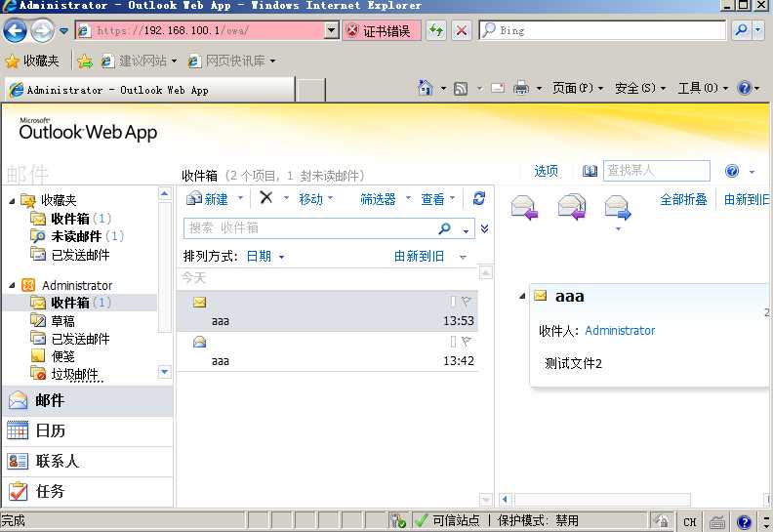Select the Administrator Outlook Web App browser tab
This screenshot has height=532, width=773.
point(150,90)
